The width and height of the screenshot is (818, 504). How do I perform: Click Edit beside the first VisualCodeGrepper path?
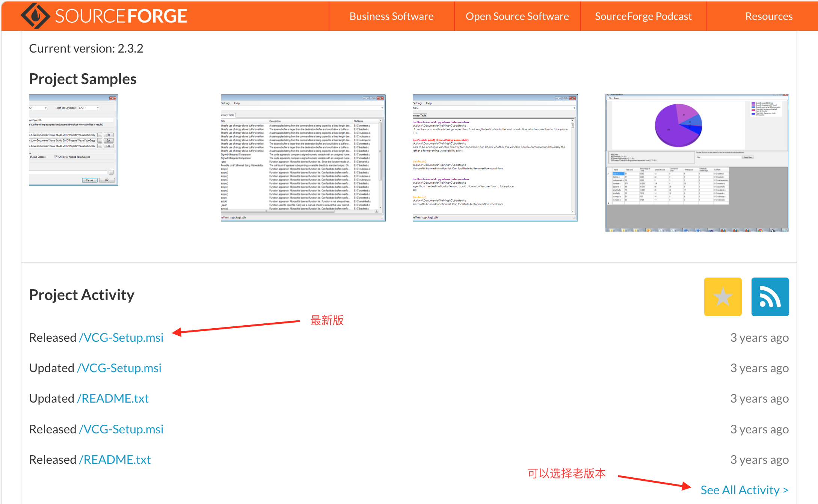[x=109, y=135]
